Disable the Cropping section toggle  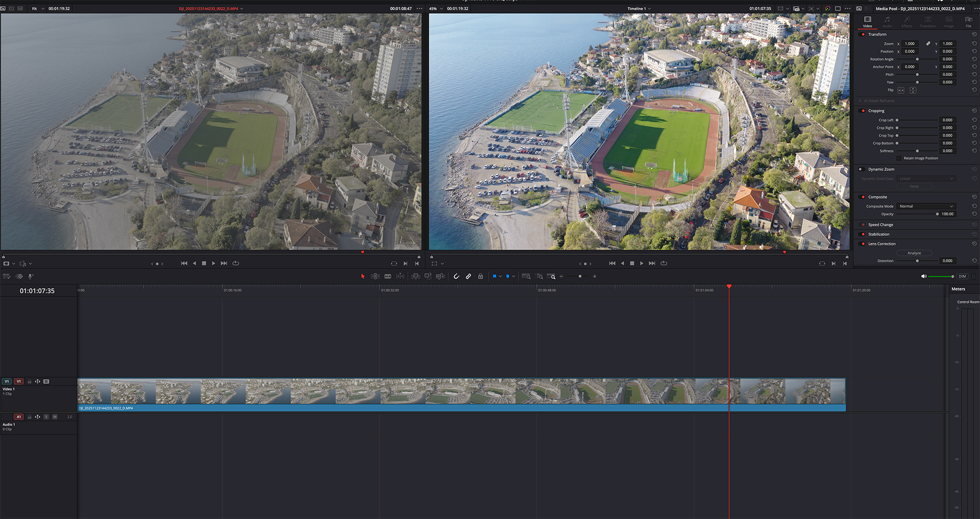(x=863, y=111)
